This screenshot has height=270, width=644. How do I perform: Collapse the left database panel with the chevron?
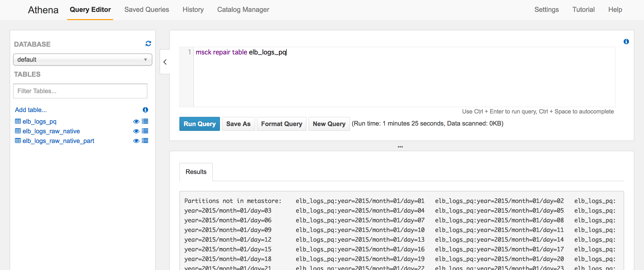coord(165,62)
